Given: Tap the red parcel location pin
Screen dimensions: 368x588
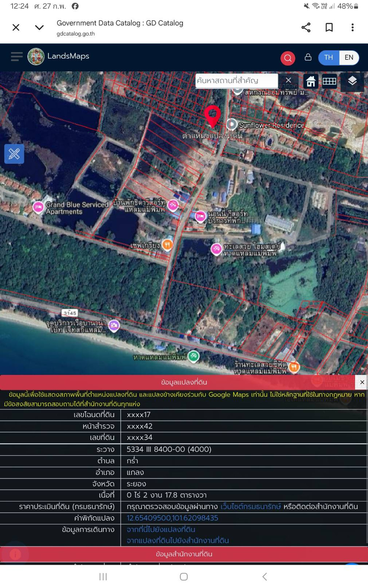Looking at the screenshot, I should 212,115.
